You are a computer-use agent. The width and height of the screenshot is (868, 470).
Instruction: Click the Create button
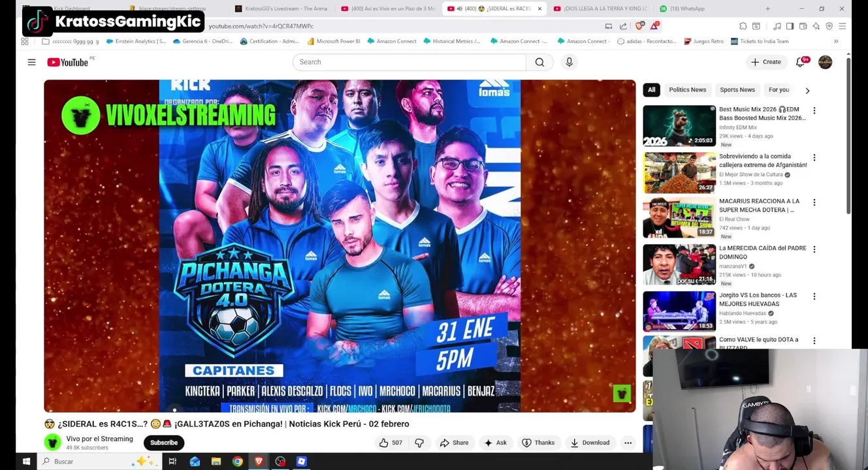tap(765, 62)
